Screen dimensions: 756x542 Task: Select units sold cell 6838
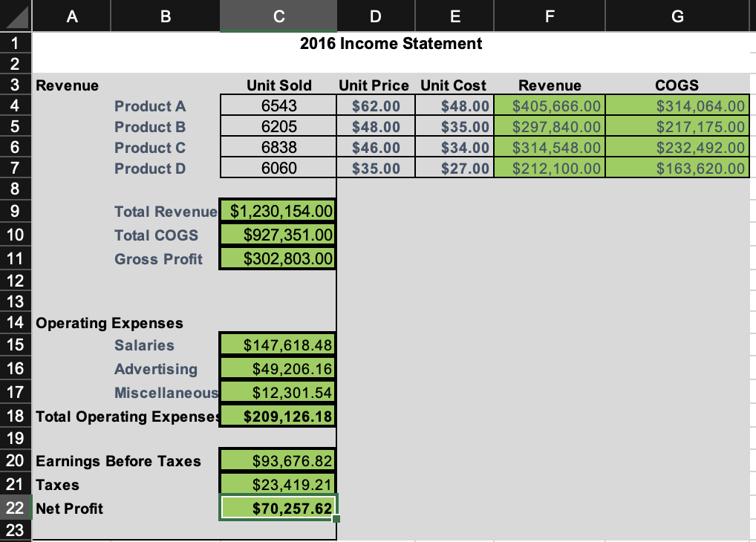278,147
